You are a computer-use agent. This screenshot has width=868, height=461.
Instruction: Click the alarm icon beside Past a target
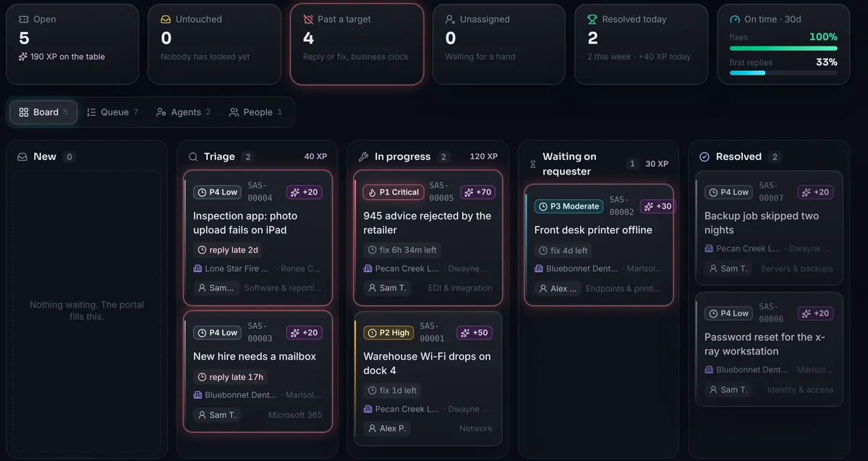[308, 20]
